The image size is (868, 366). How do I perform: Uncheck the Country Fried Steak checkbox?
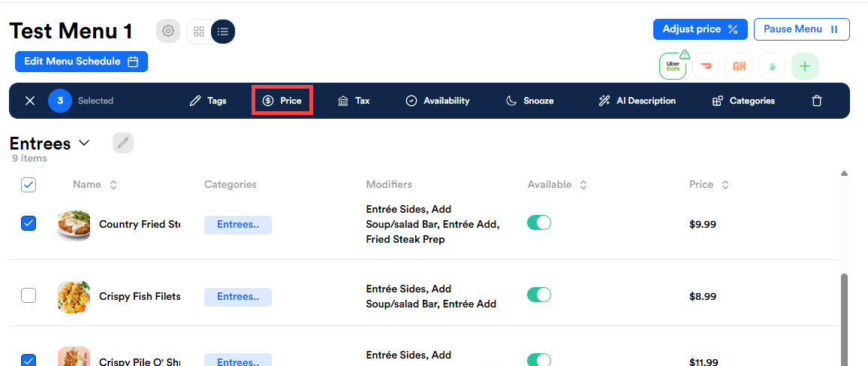tap(29, 223)
